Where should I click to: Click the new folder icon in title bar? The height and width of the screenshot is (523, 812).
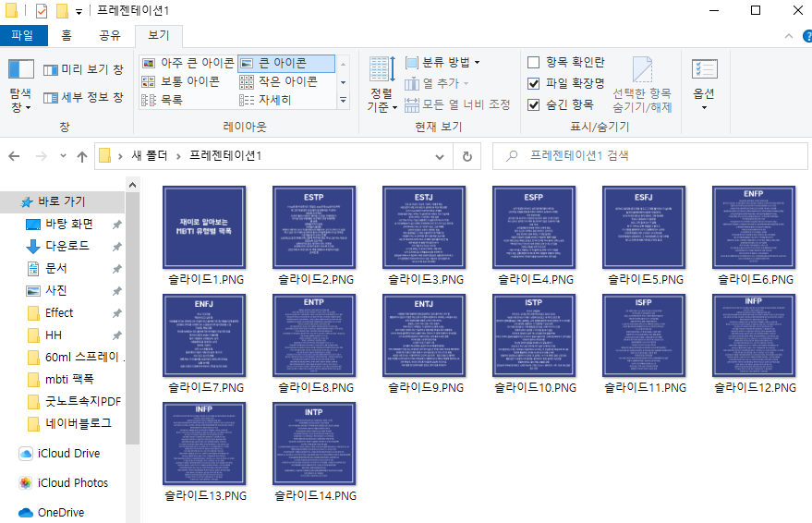tap(62, 10)
